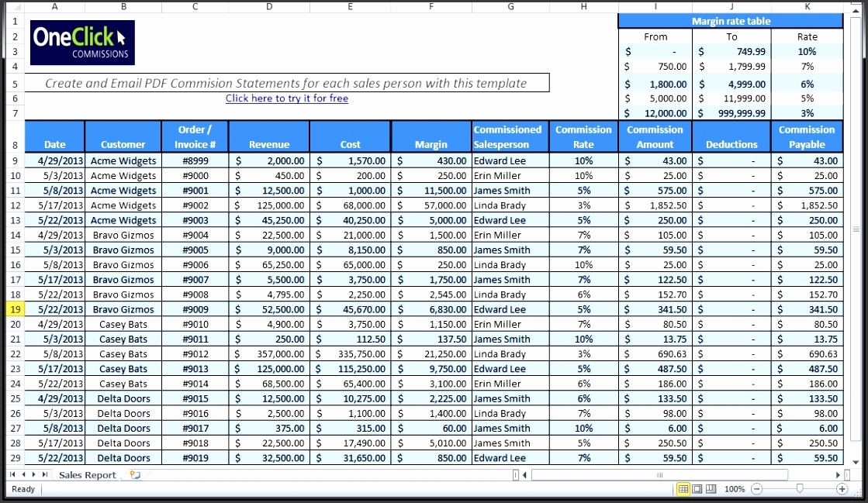Click the next-sheet arrow icon
The width and height of the screenshot is (868, 503).
[x=33, y=474]
